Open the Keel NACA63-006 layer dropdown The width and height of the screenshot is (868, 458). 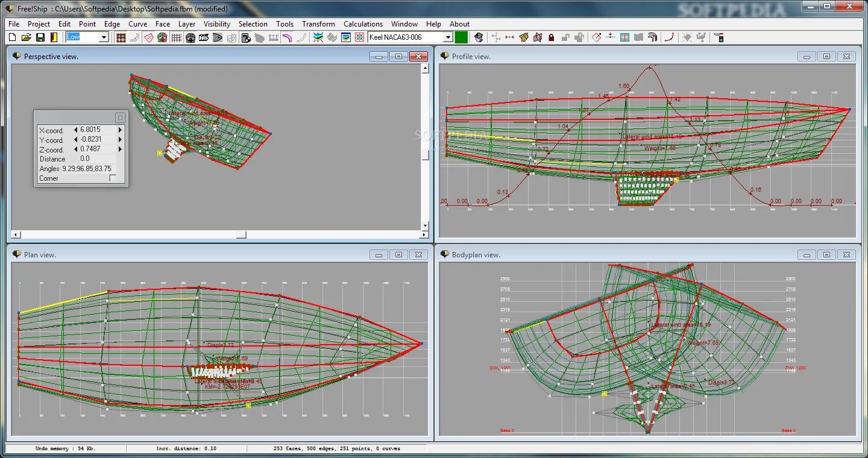coord(448,37)
